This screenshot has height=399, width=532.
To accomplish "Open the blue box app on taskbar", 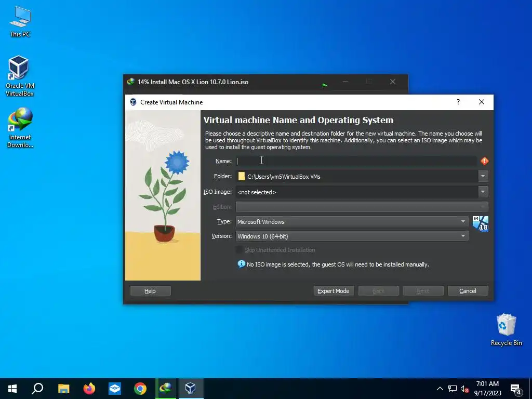I will (115, 389).
